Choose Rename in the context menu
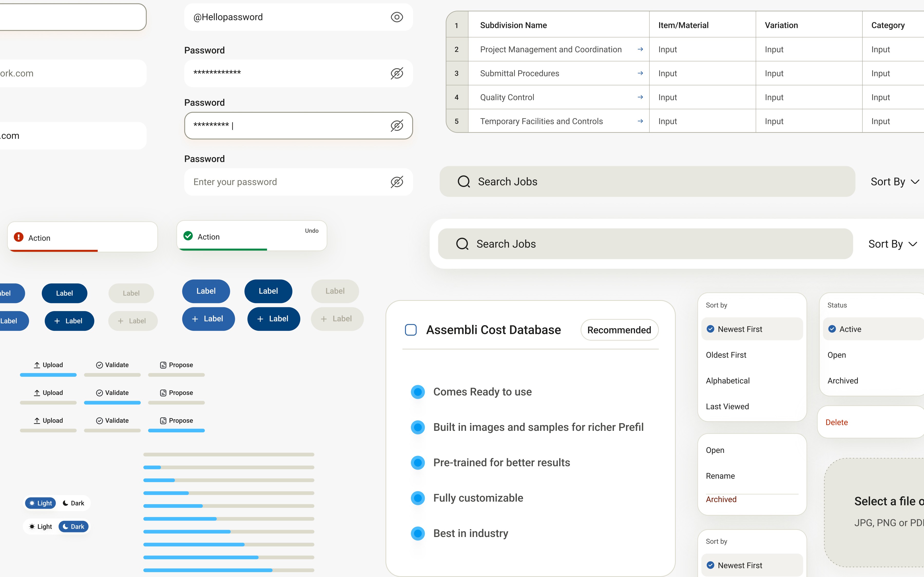The height and width of the screenshot is (577, 924). [x=720, y=476]
